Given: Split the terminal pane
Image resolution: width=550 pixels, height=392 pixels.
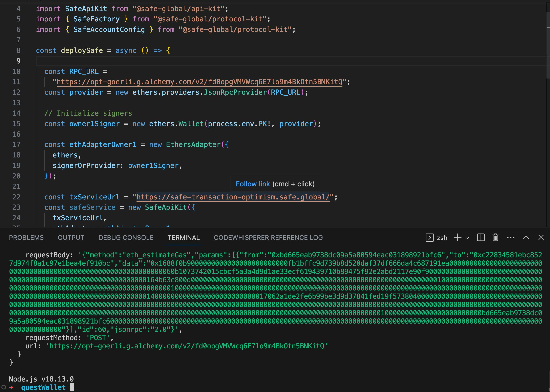Looking at the screenshot, I should [481, 238].
